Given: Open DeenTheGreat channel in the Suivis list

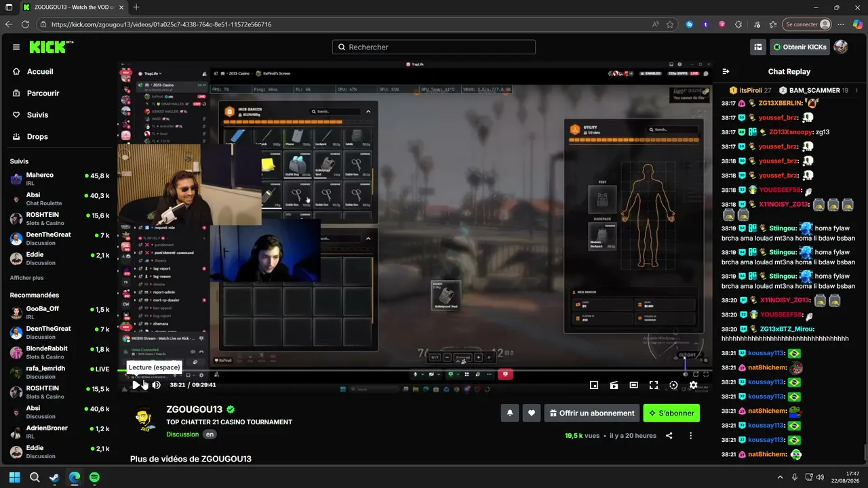Looking at the screenshot, I should 60,239.
